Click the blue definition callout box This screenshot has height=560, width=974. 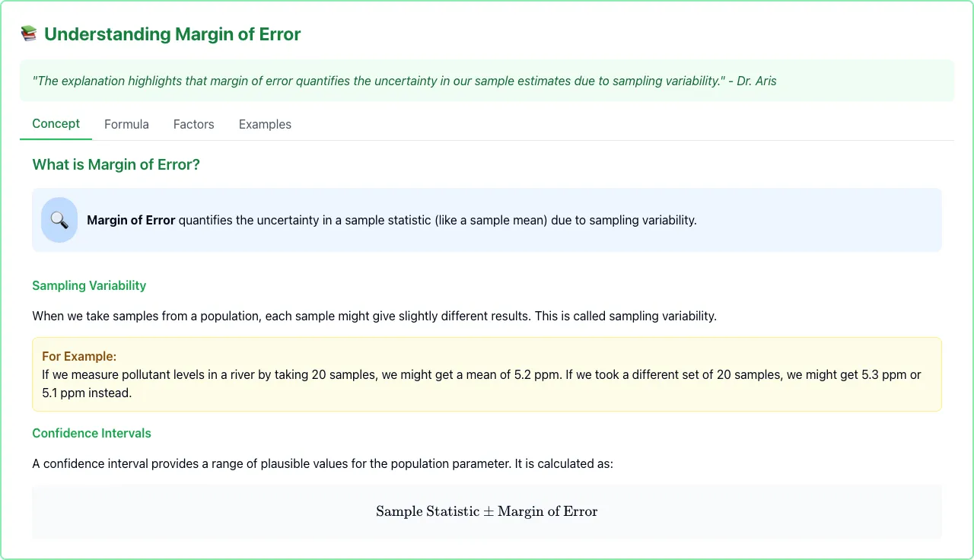(x=487, y=220)
